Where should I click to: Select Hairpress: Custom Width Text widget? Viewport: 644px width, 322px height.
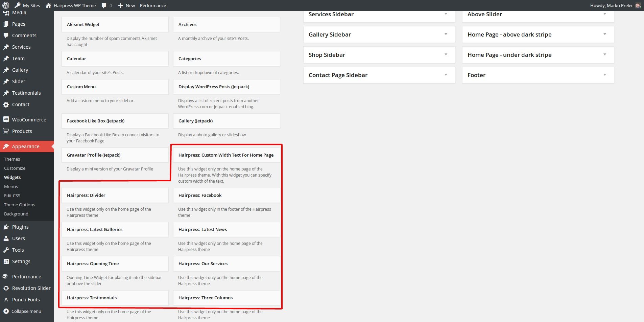click(226, 155)
